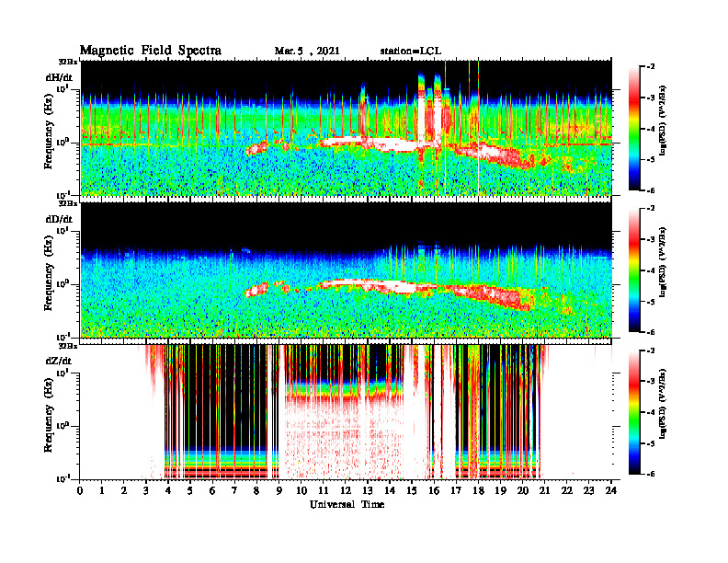Click the hour 18 tick label
The width and height of the screenshot is (728, 563).
[x=478, y=490]
